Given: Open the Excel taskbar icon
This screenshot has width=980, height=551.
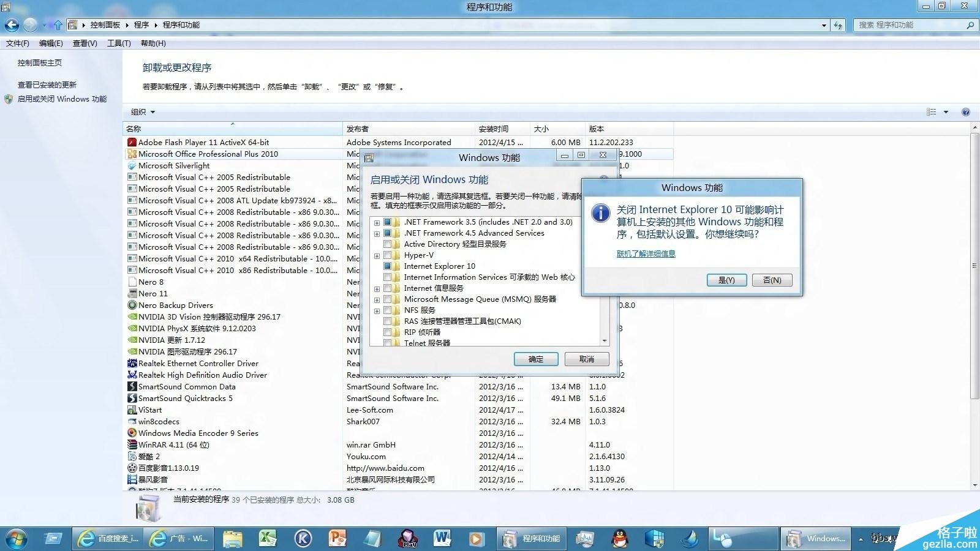Looking at the screenshot, I should tap(268, 539).
